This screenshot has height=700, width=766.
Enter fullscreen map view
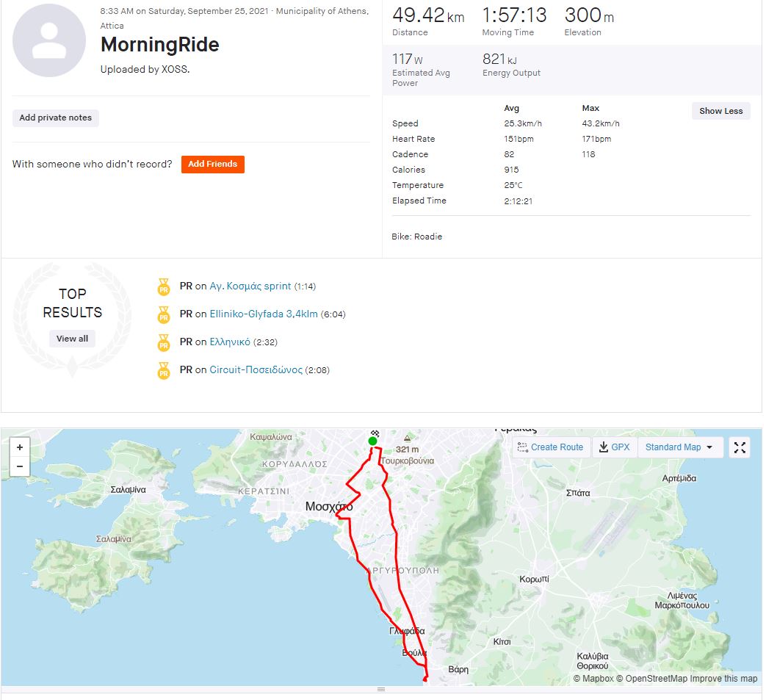click(740, 447)
